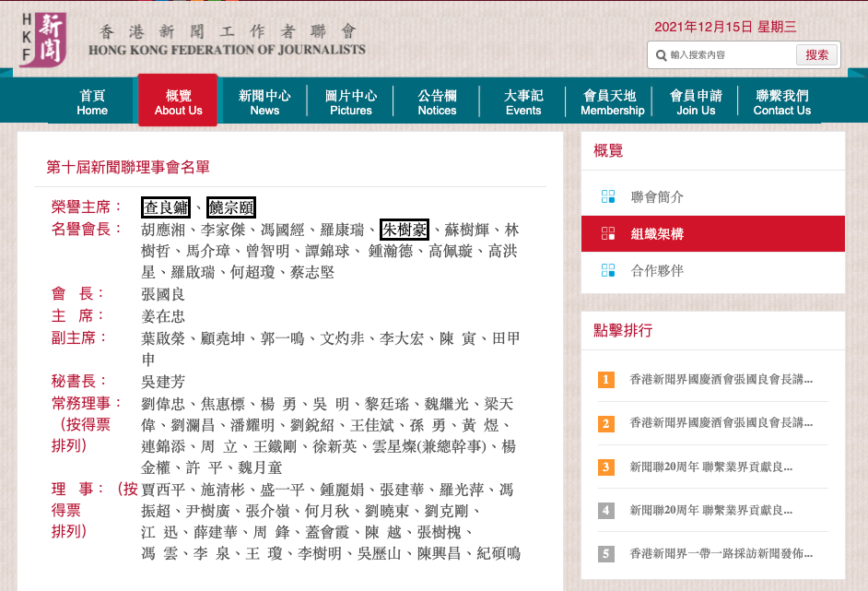Click the 點擊排行 panel heading
The width and height of the screenshot is (868, 591).
(x=623, y=331)
